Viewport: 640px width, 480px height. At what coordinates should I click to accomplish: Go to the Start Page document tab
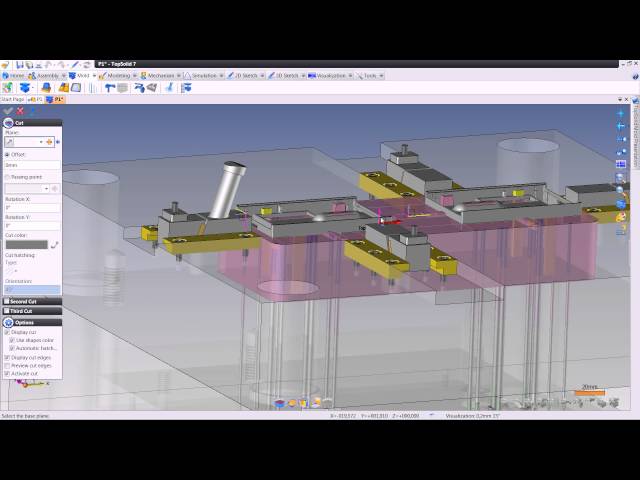[13, 100]
